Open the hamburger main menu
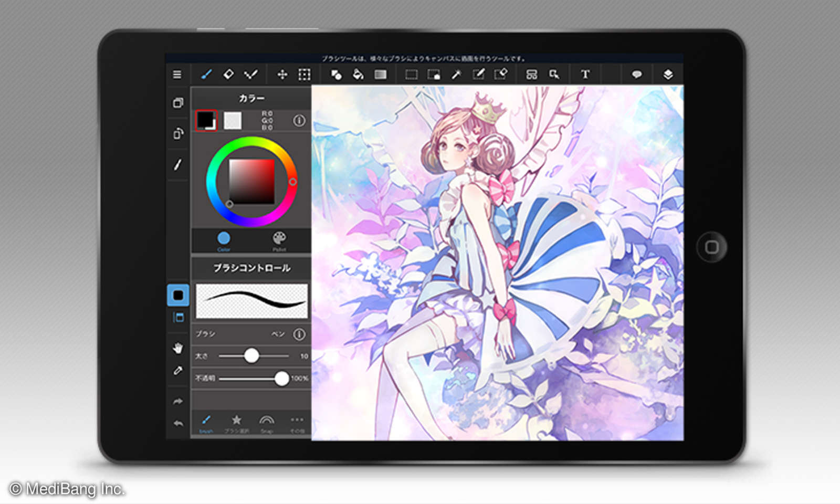The width and height of the screenshot is (840, 504). click(x=177, y=75)
